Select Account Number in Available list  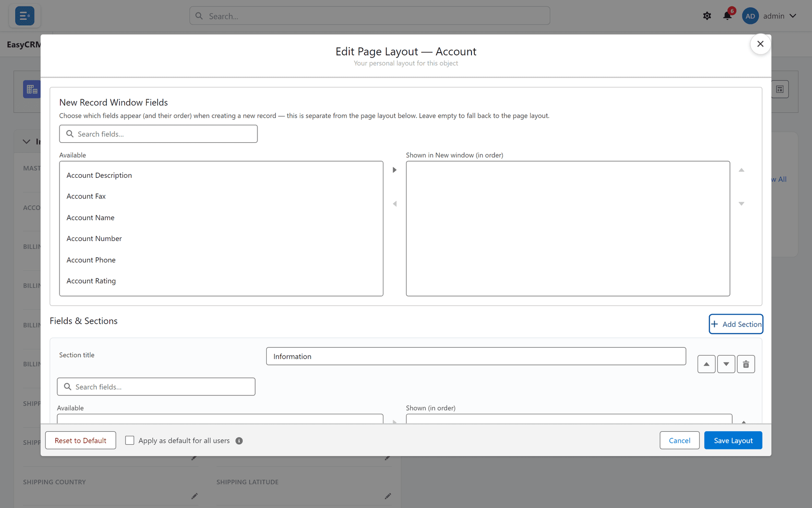[x=221, y=239]
